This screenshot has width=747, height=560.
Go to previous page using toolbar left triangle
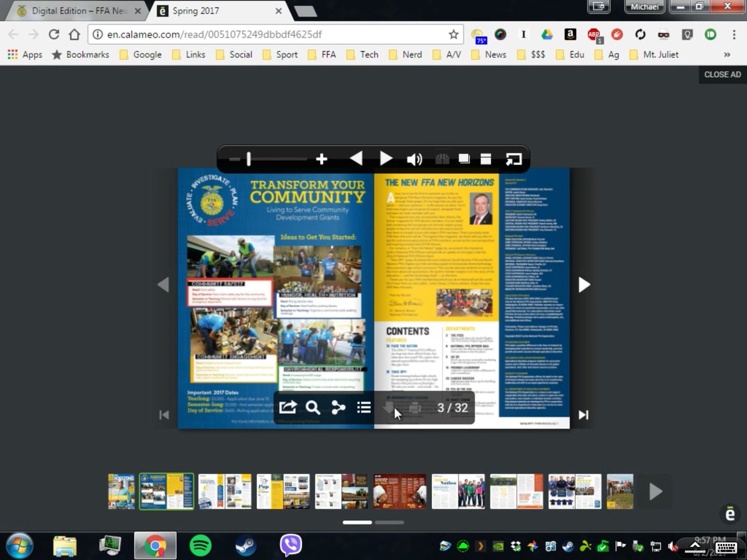coord(355,159)
